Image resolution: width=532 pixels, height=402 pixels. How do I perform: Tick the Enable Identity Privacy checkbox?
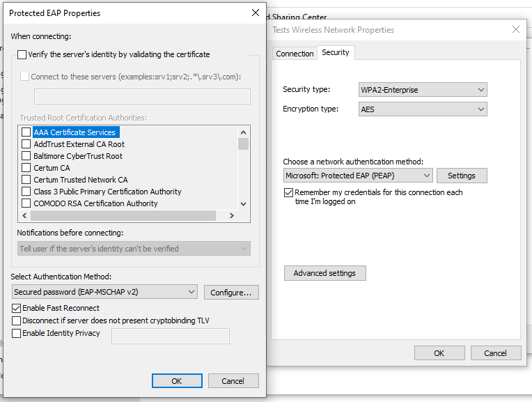tap(16, 334)
